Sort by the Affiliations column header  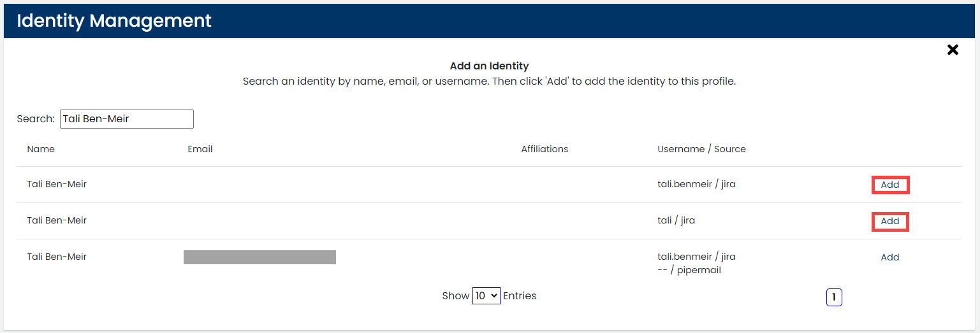(x=545, y=149)
